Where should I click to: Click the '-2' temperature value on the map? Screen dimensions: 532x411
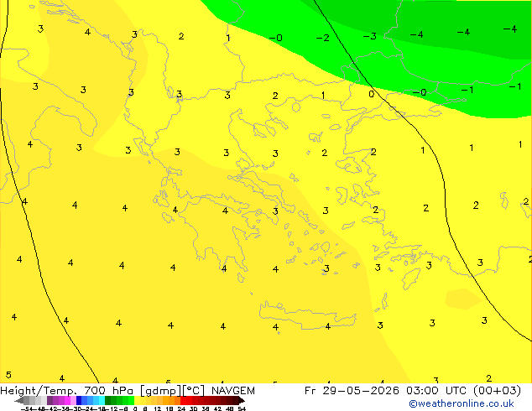point(323,38)
